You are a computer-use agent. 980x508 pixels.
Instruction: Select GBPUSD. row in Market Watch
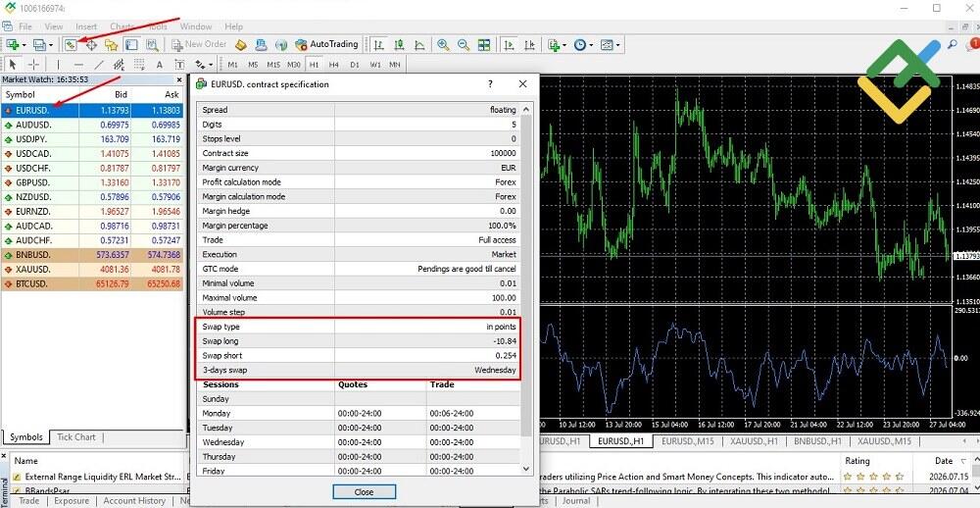(x=93, y=182)
